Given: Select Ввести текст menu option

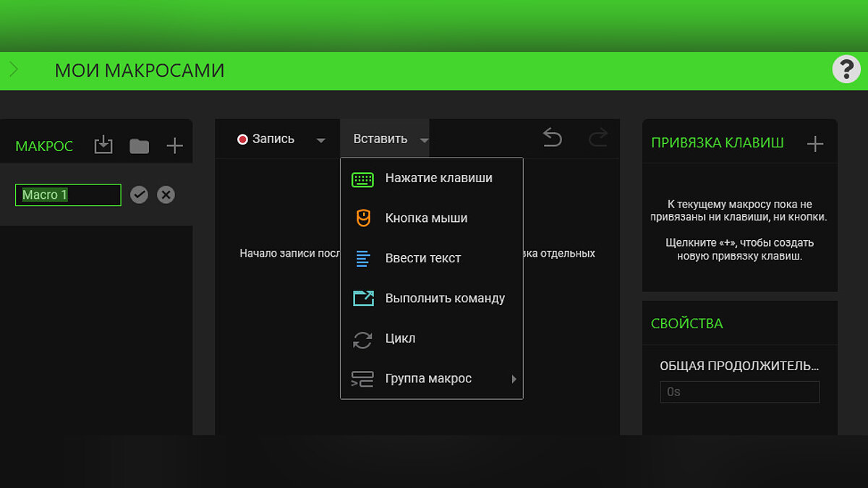Looking at the screenshot, I should 422,258.
